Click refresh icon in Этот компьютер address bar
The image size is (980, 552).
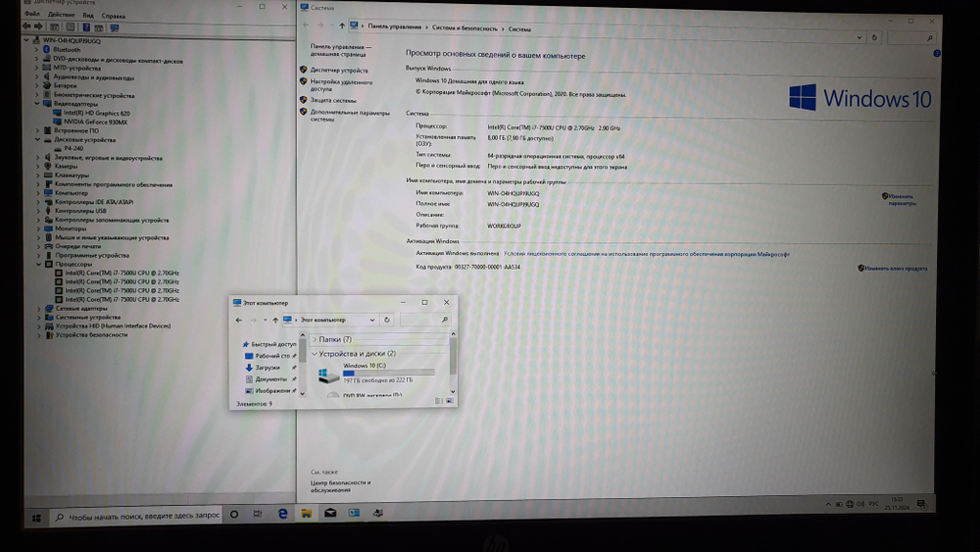pos(387,320)
